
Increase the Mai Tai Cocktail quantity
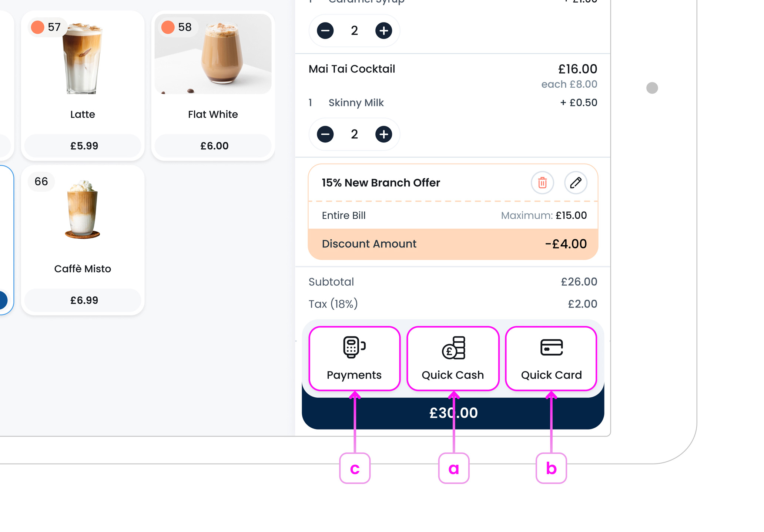point(383,134)
